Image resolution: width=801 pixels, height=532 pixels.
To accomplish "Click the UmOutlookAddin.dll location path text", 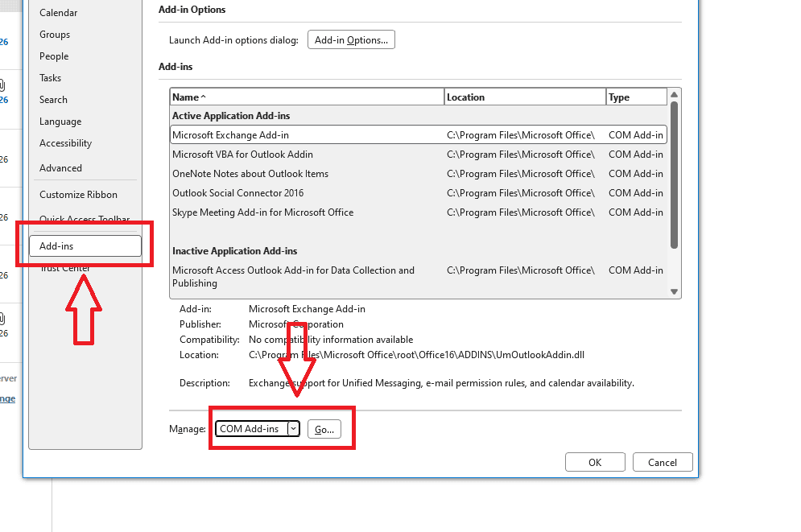I will pyautogui.click(x=416, y=355).
